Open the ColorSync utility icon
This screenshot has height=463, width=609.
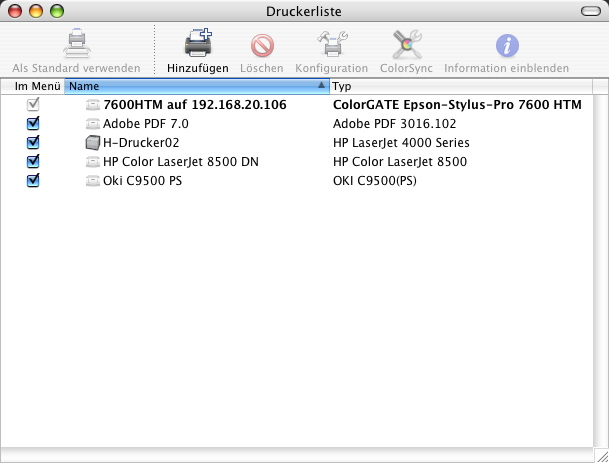(405, 45)
